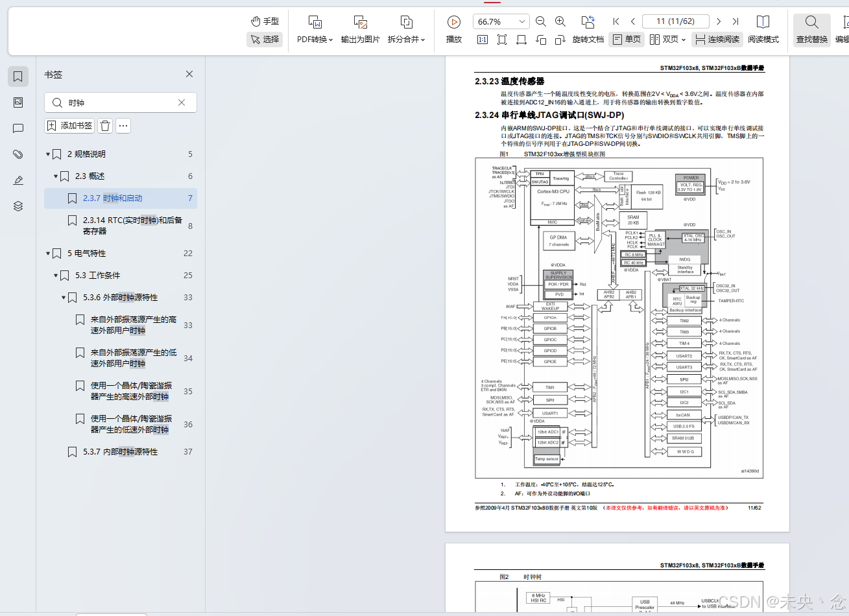This screenshot has width=849, height=616.
Task: Click the fit width icon
Action: click(521, 40)
